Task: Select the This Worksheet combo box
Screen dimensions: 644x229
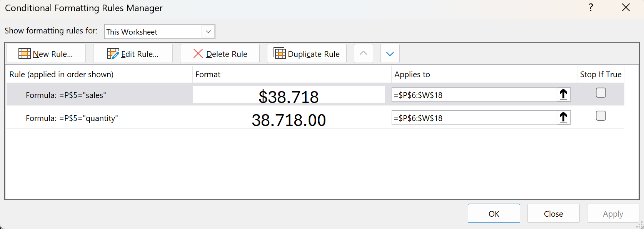Action: 153,32
